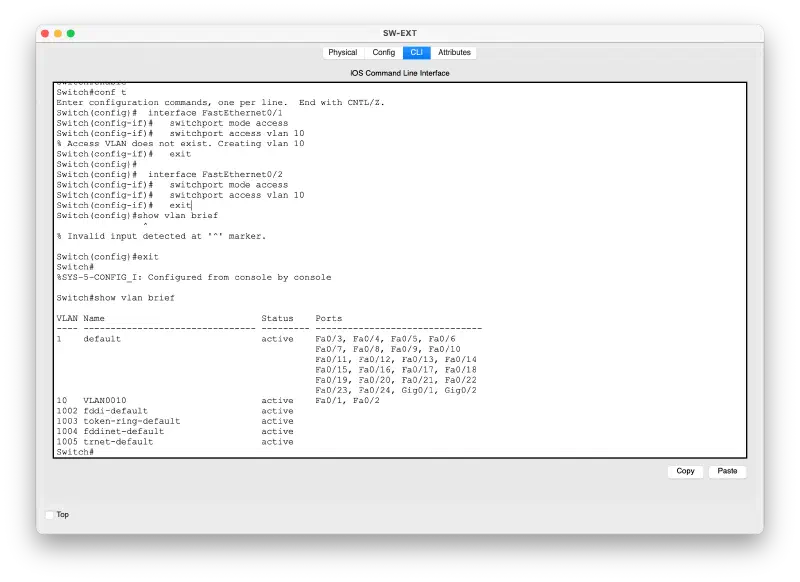The width and height of the screenshot is (800, 582).
Task: Click the 'fddinet-default' row
Action: tap(175, 431)
